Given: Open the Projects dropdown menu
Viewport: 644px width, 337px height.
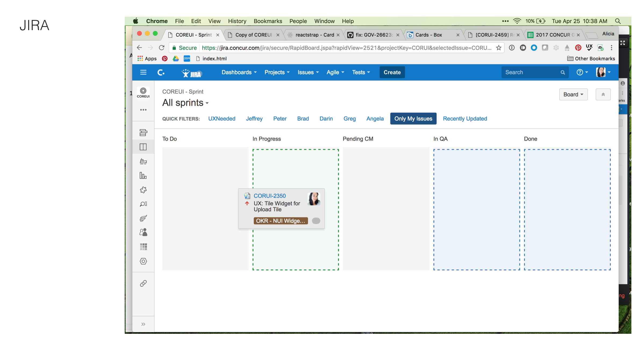Looking at the screenshot, I should 277,72.
